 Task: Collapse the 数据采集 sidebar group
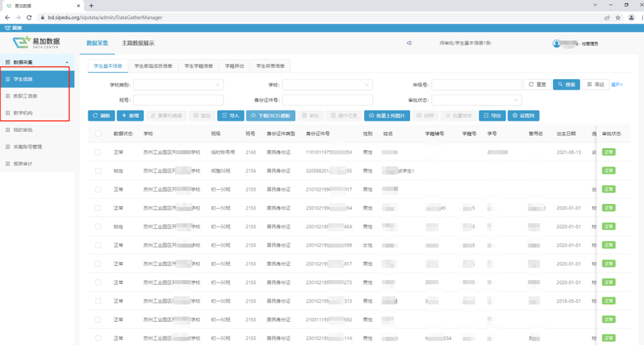click(37, 62)
